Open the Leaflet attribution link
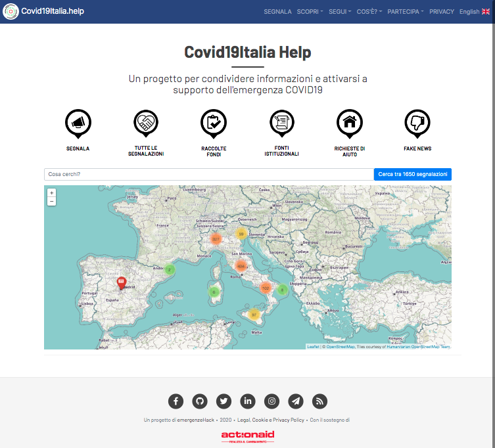The height and width of the screenshot is (448, 495). coord(313,347)
